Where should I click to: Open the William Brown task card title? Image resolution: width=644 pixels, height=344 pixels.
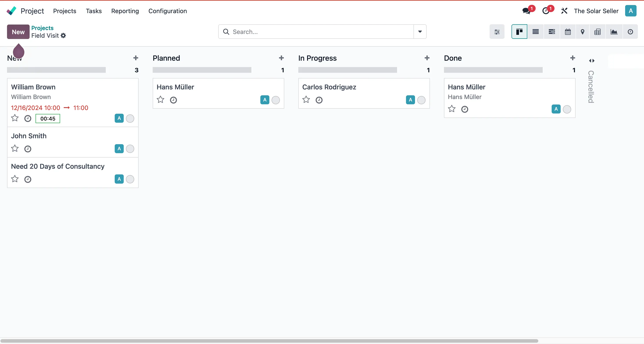click(x=33, y=87)
